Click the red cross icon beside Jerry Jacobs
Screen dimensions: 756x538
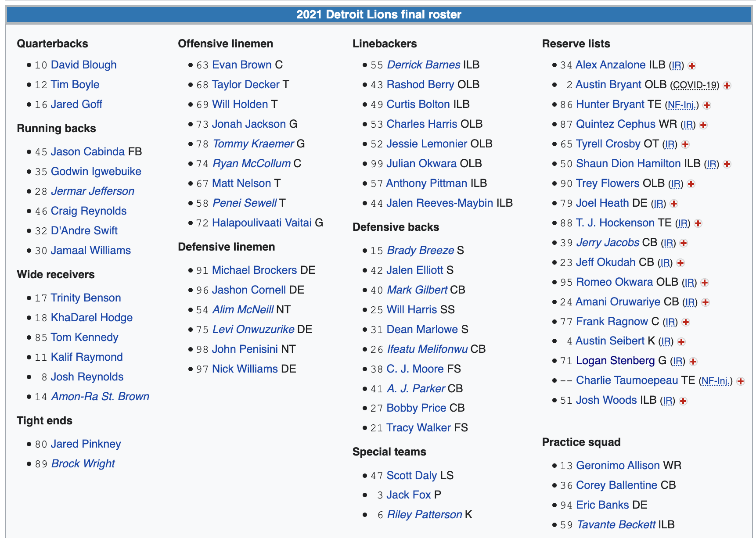[684, 243]
